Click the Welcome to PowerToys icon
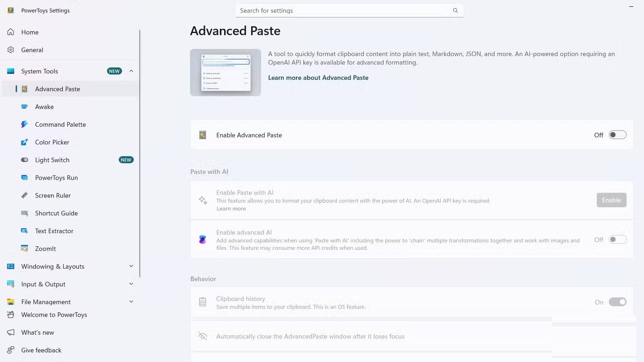This screenshot has width=644, height=362. tap(11, 314)
